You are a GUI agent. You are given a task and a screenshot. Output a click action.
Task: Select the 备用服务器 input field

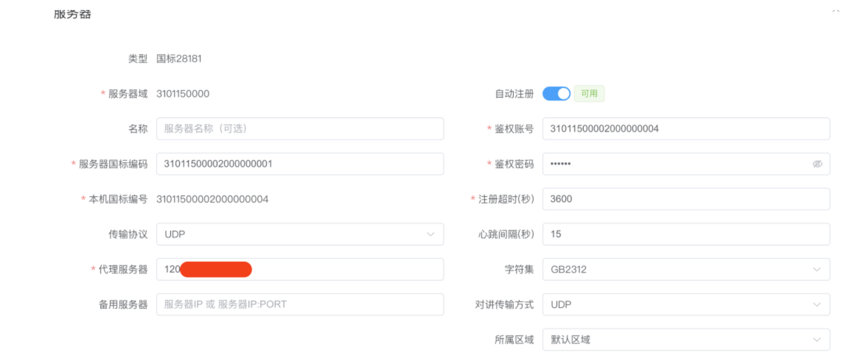point(300,305)
